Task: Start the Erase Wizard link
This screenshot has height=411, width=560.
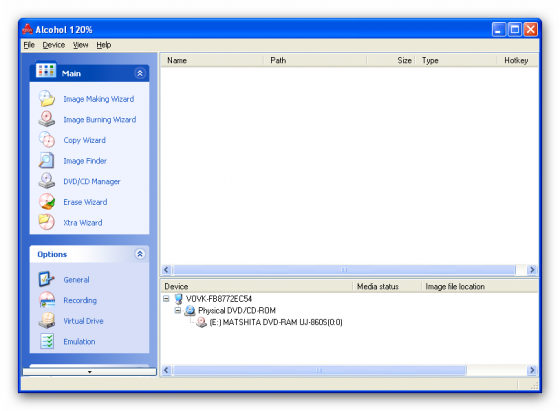Action: (x=85, y=202)
